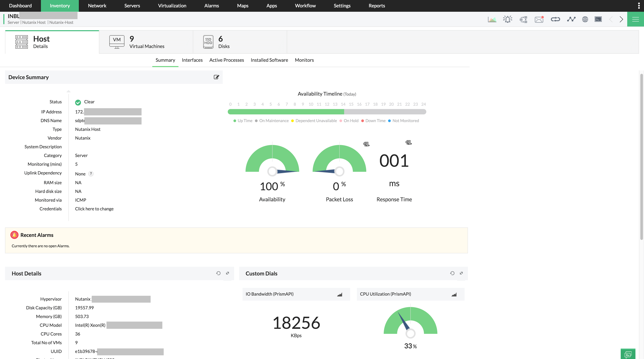Refresh the Host Details panel

pos(218,273)
